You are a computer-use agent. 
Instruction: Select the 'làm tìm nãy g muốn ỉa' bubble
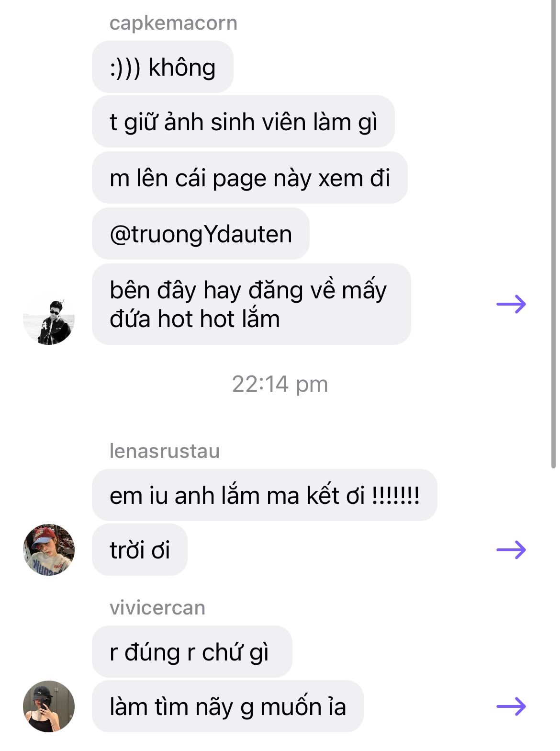pos(228,706)
